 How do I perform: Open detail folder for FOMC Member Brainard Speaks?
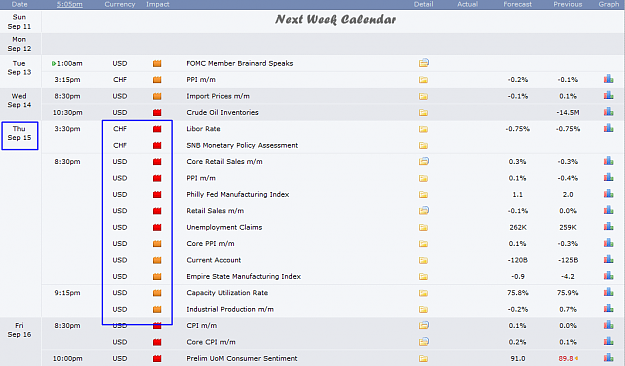pyautogui.click(x=423, y=63)
